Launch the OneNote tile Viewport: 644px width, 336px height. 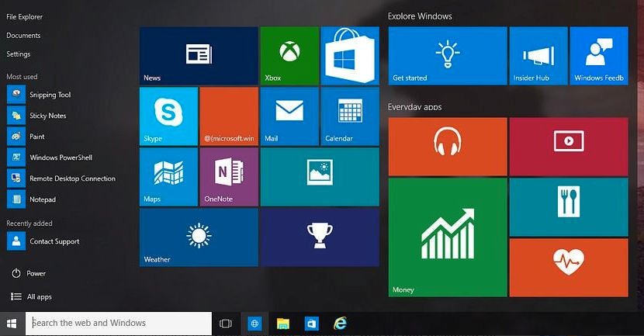click(x=229, y=176)
